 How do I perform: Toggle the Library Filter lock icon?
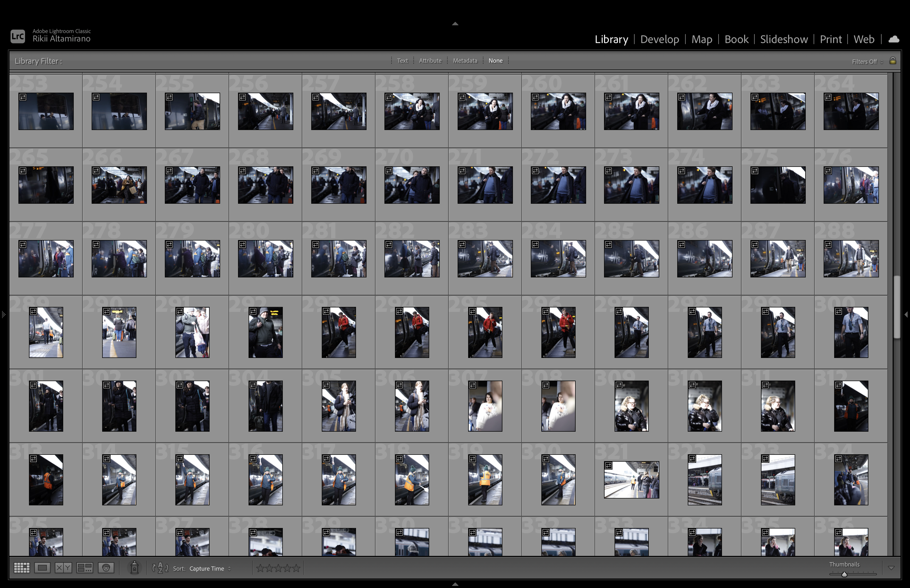(x=893, y=61)
